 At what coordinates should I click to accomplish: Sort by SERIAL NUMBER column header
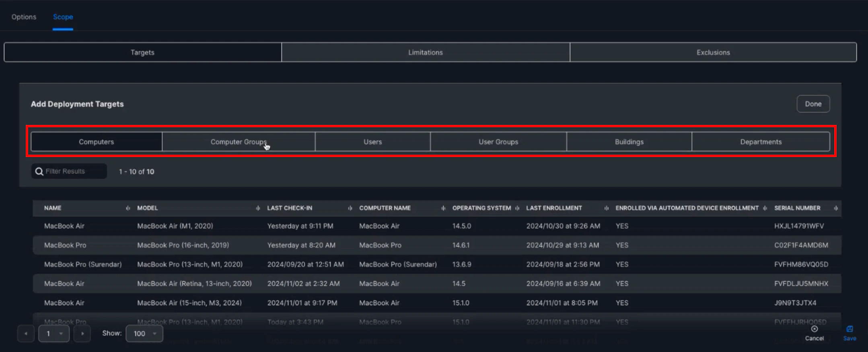(x=797, y=208)
